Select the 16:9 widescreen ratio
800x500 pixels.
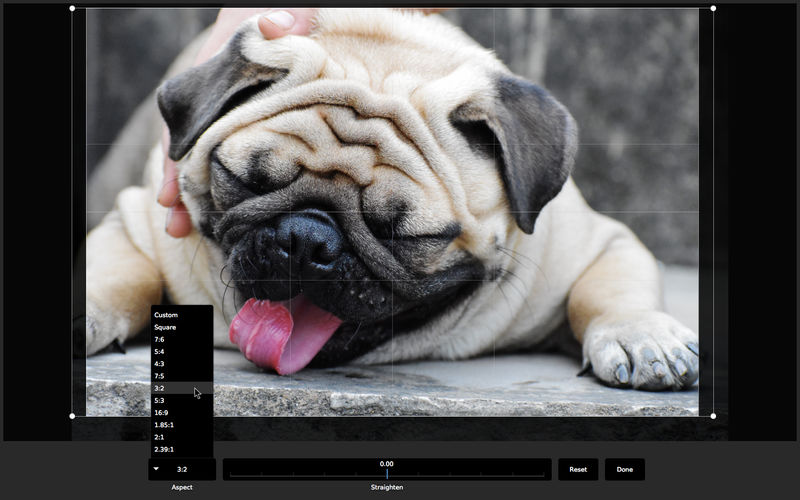182,413
